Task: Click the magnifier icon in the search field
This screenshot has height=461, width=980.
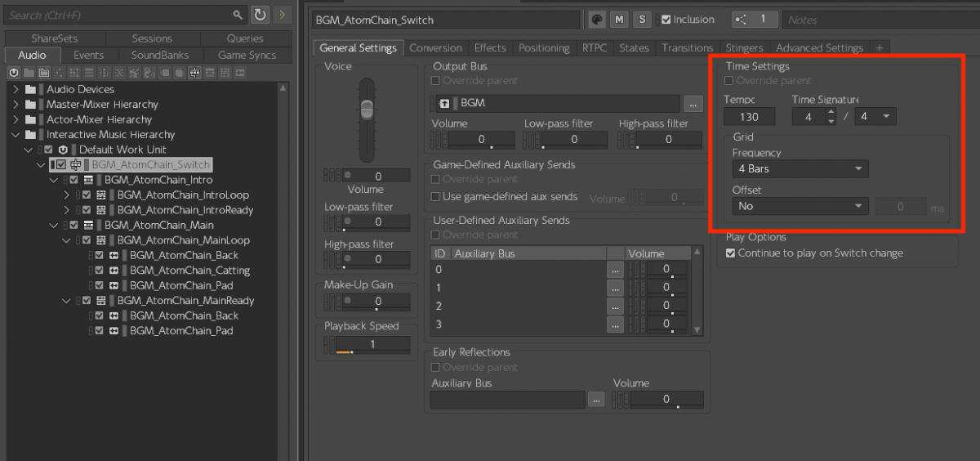Action: tap(238, 15)
